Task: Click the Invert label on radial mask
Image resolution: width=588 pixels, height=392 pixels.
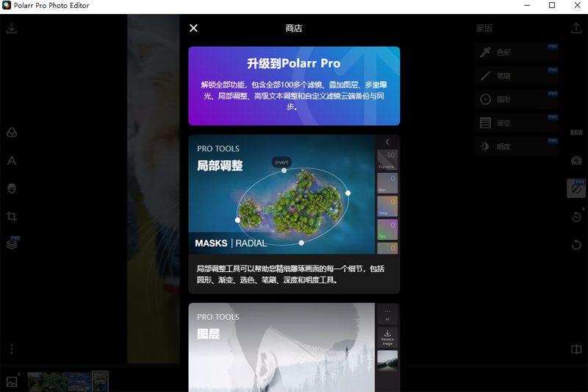Action: 282,162
